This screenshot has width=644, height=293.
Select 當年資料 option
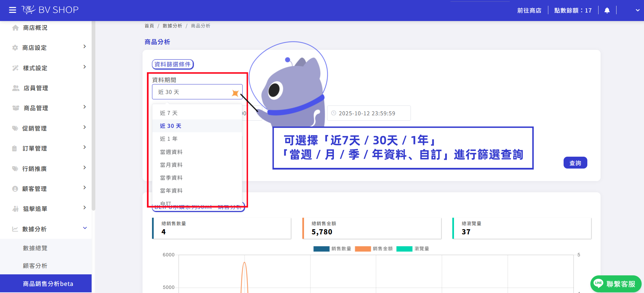(x=197, y=191)
